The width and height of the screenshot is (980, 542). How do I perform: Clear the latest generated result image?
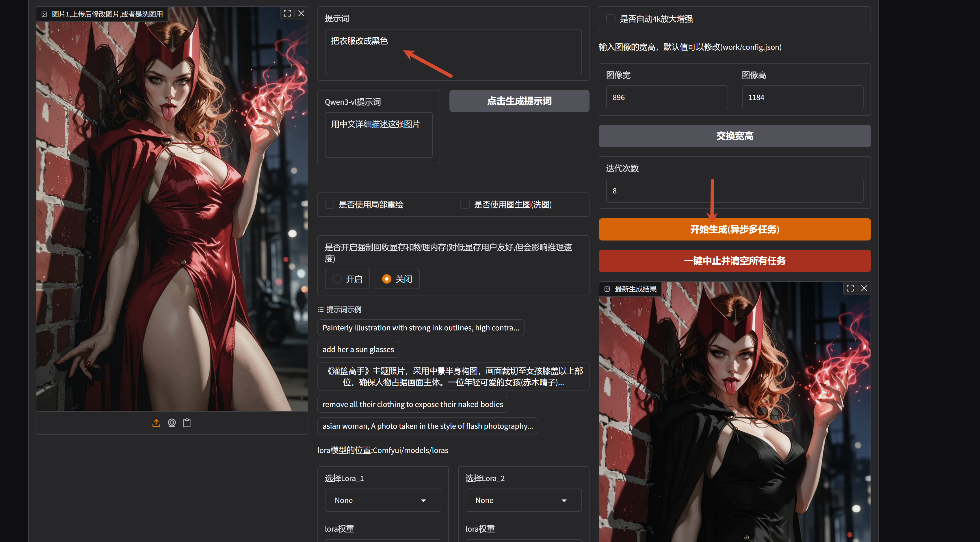click(864, 288)
